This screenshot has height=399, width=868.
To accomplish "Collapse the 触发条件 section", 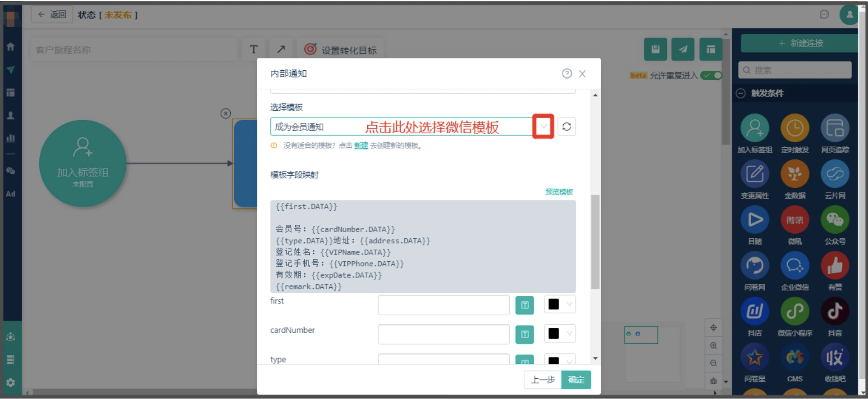I will [x=740, y=93].
